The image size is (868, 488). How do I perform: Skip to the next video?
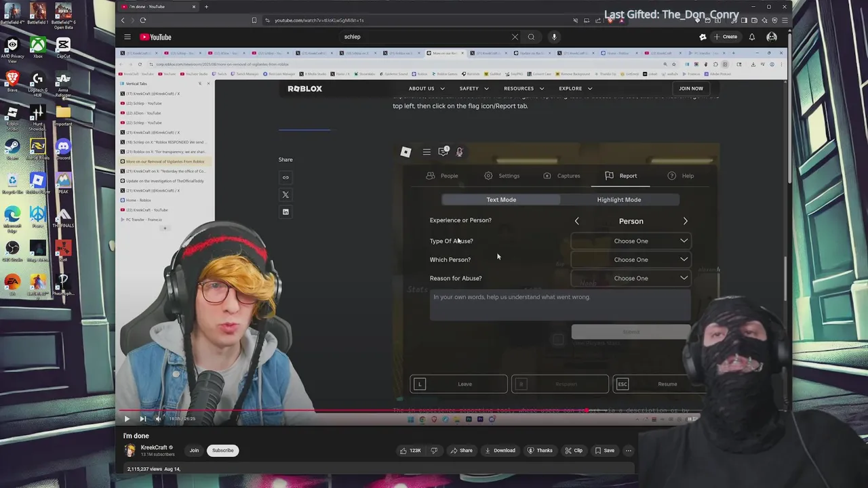[142, 419]
